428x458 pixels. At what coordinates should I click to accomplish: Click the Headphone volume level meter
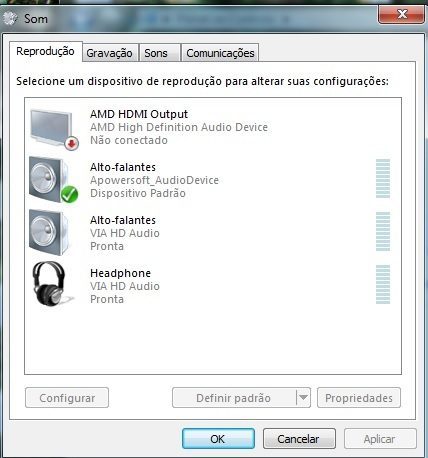tap(383, 284)
